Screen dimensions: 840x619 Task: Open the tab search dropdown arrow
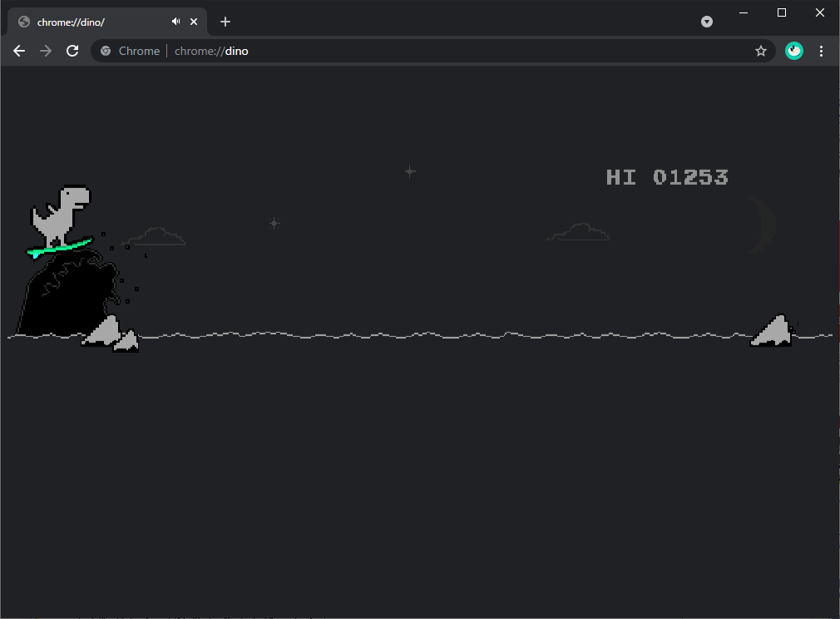707,22
